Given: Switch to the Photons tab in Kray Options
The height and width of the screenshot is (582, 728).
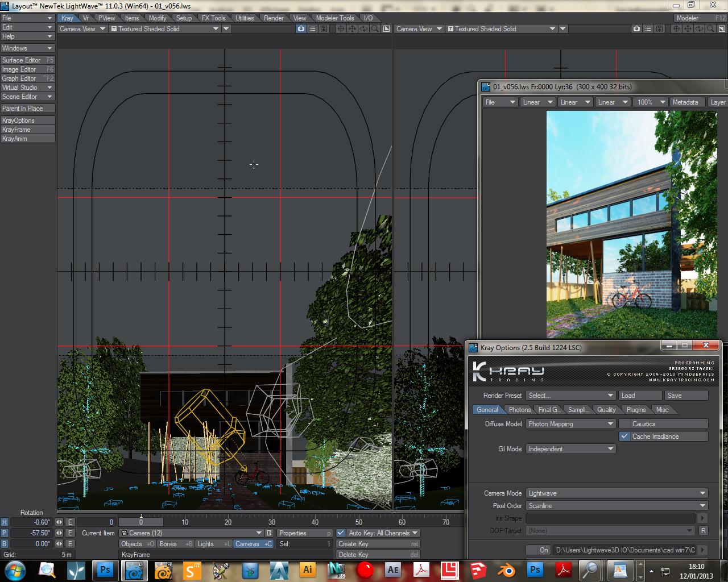Looking at the screenshot, I should click(519, 410).
